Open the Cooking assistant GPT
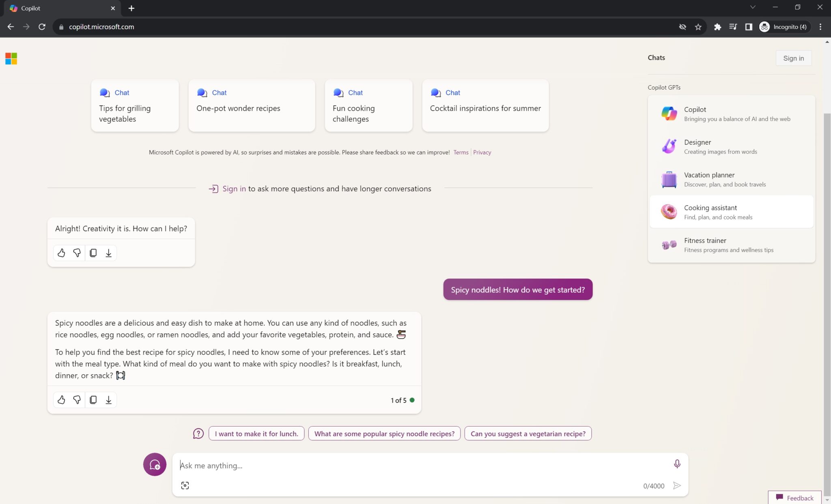The height and width of the screenshot is (504, 831). point(731,211)
